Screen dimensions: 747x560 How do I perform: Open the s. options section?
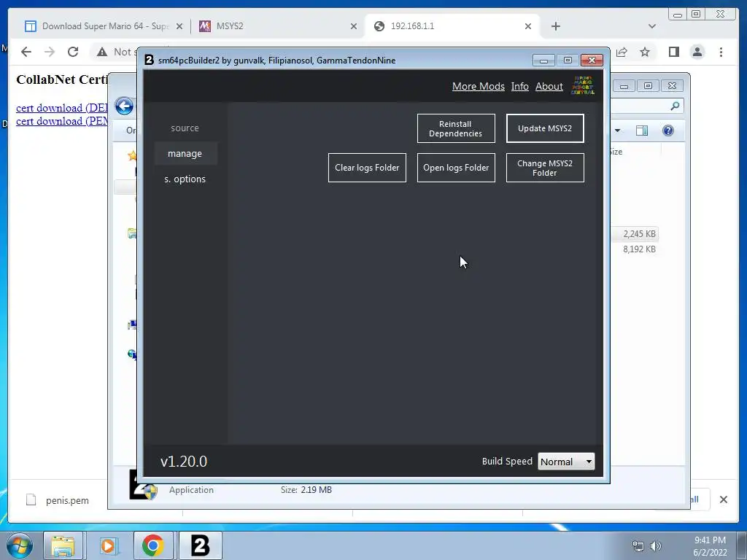pos(185,179)
